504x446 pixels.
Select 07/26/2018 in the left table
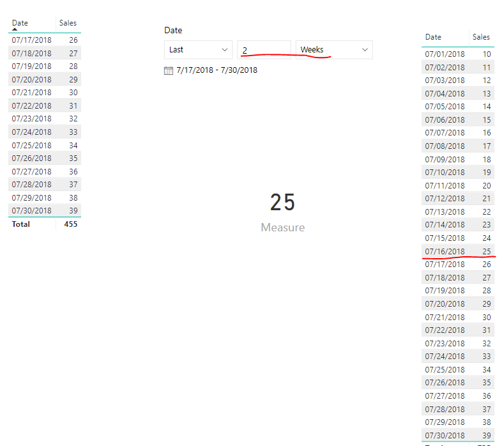(31, 158)
